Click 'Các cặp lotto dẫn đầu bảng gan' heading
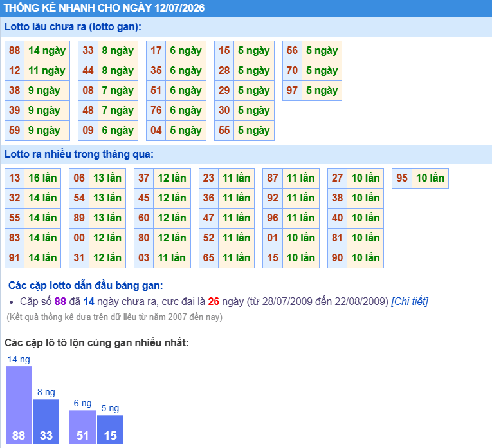The image size is (492, 448). (x=86, y=285)
